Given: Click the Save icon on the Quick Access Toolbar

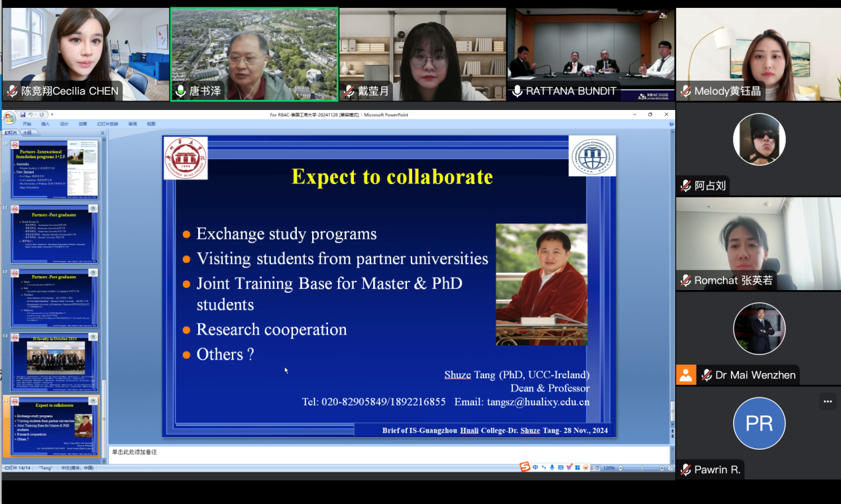Looking at the screenshot, I should pyautogui.click(x=23, y=115).
